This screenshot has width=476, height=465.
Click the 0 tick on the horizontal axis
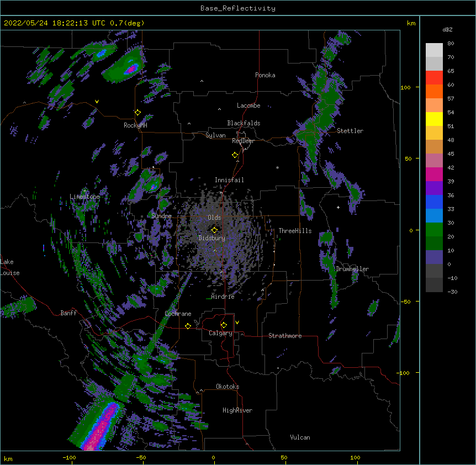point(213,457)
